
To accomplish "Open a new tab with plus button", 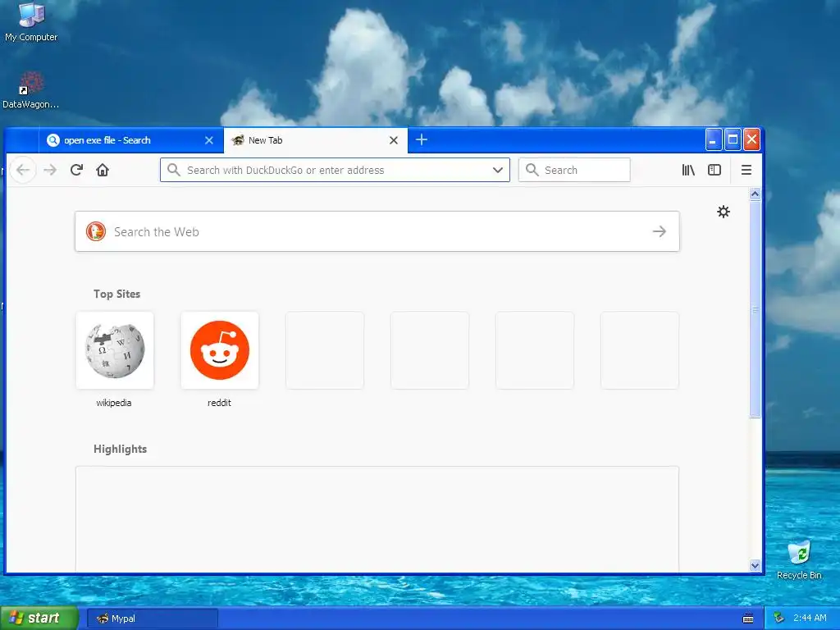I will (x=422, y=139).
